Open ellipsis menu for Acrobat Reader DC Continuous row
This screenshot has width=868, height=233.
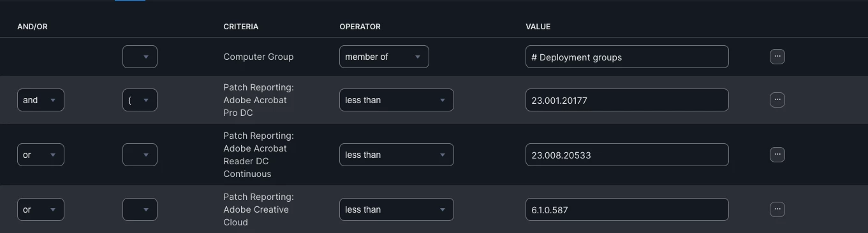click(x=777, y=155)
